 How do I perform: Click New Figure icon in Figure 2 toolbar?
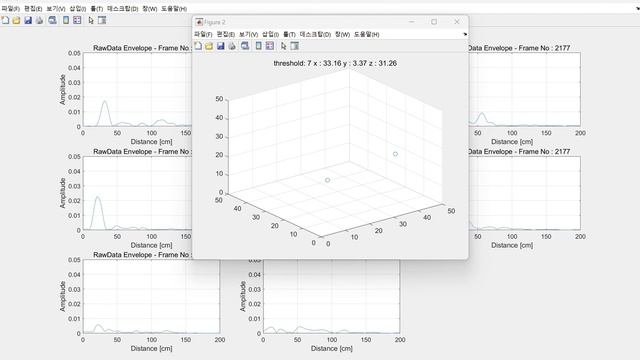(198, 46)
